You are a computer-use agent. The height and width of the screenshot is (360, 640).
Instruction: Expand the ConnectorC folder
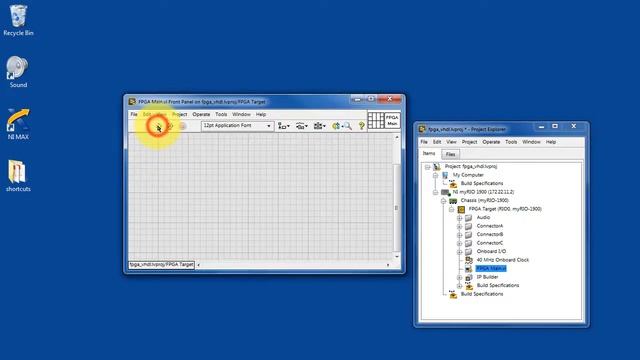[459, 244]
